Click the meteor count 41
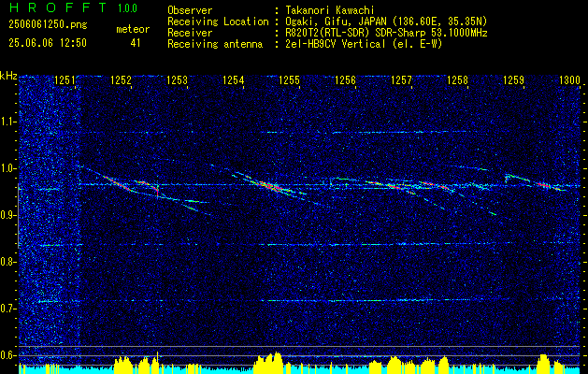588x374 pixels. pos(136,43)
